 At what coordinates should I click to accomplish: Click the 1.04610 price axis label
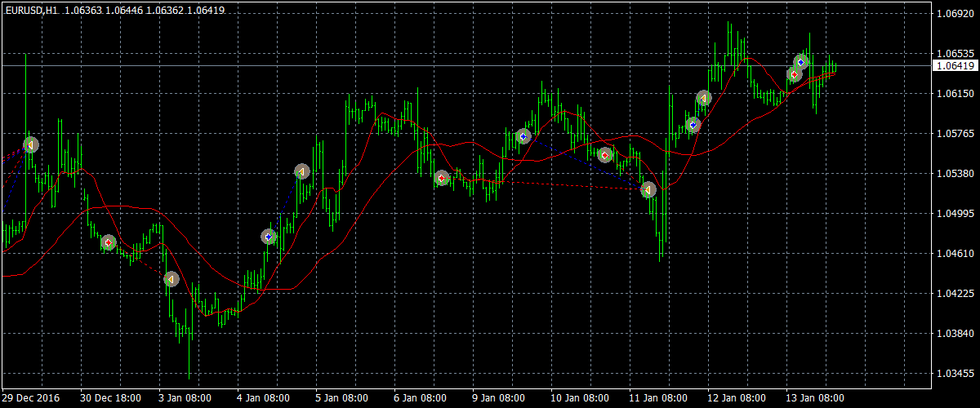coord(955,254)
